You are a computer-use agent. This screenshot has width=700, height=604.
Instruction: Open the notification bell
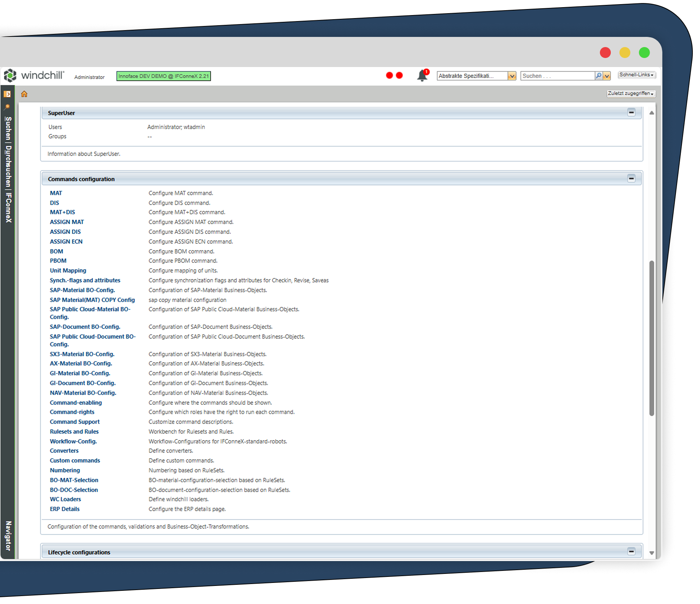pyautogui.click(x=422, y=76)
